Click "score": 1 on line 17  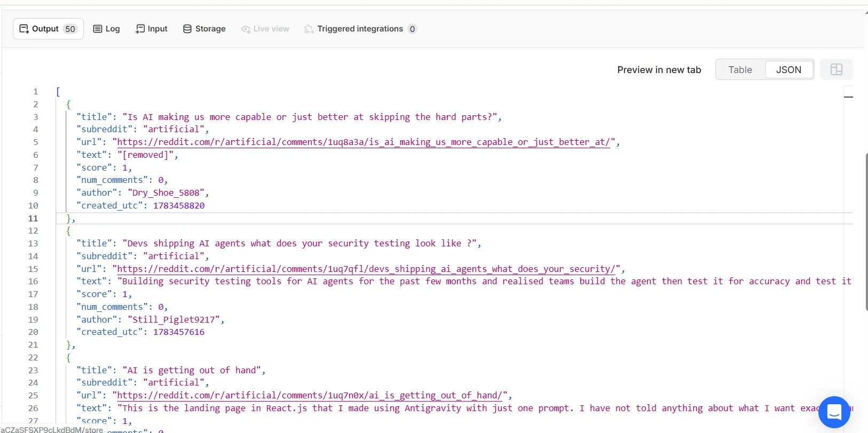tap(104, 294)
